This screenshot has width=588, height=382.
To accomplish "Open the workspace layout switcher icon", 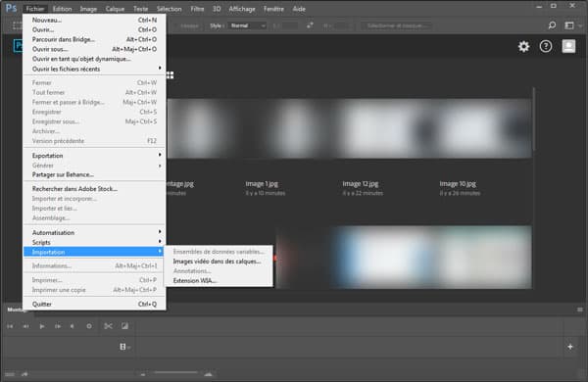I will [569, 25].
